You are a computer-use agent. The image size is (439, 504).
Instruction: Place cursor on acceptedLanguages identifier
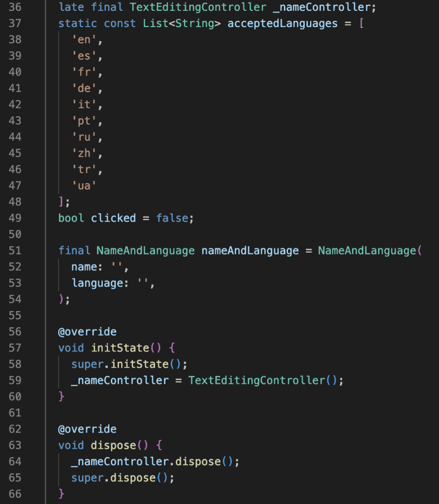coord(282,24)
